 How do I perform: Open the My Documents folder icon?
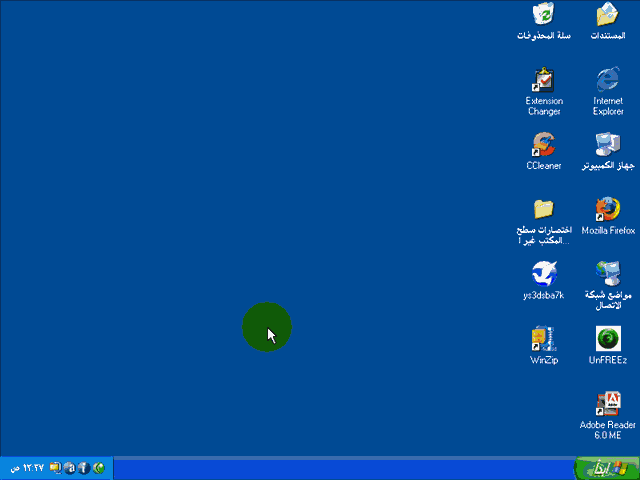pyautogui.click(x=608, y=14)
